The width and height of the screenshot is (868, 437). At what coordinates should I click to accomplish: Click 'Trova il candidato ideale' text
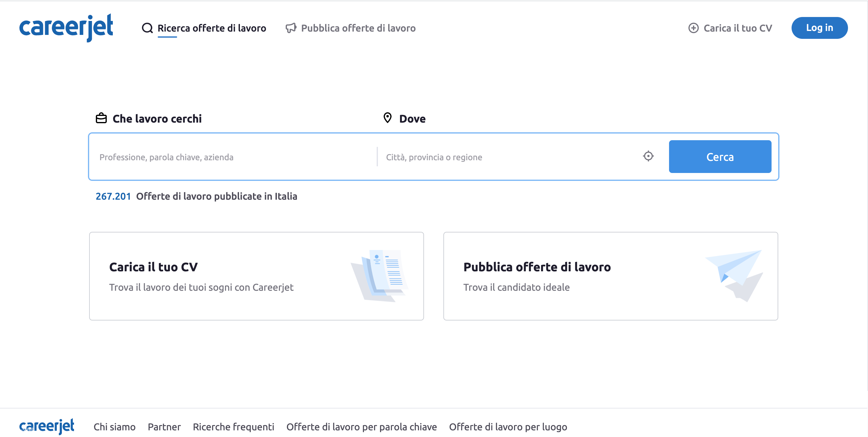(516, 287)
